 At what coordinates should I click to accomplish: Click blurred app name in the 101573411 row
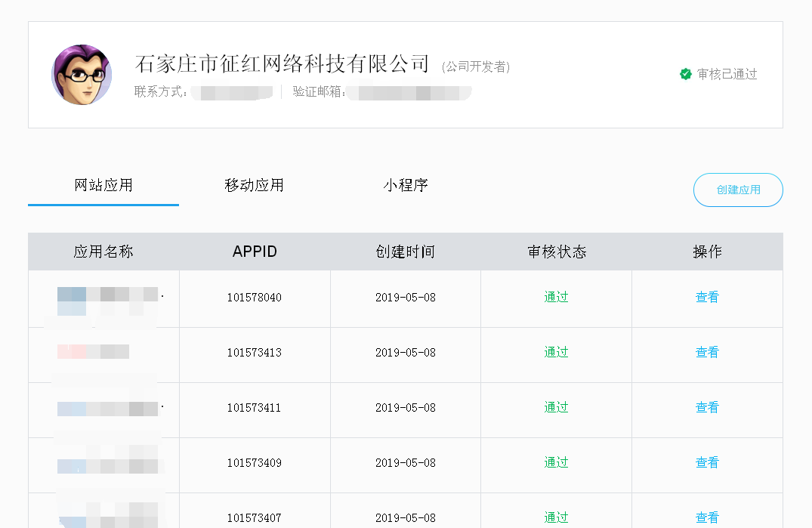coord(108,409)
